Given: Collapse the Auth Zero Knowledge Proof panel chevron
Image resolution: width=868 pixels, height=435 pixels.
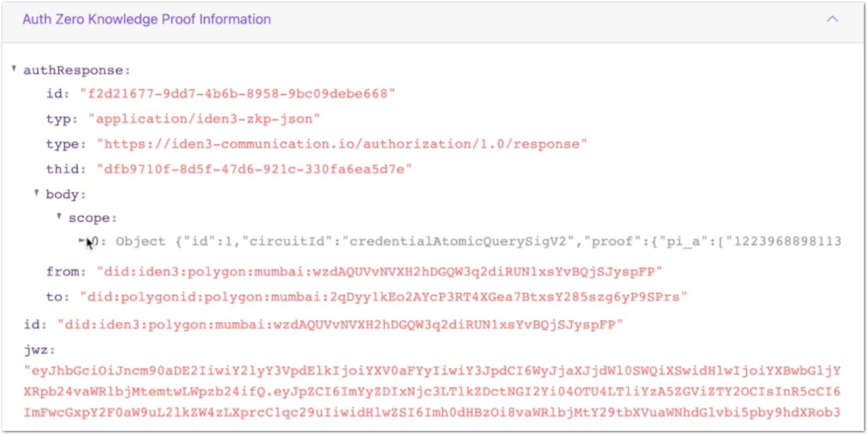Looking at the screenshot, I should pyautogui.click(x=832, y=19).
